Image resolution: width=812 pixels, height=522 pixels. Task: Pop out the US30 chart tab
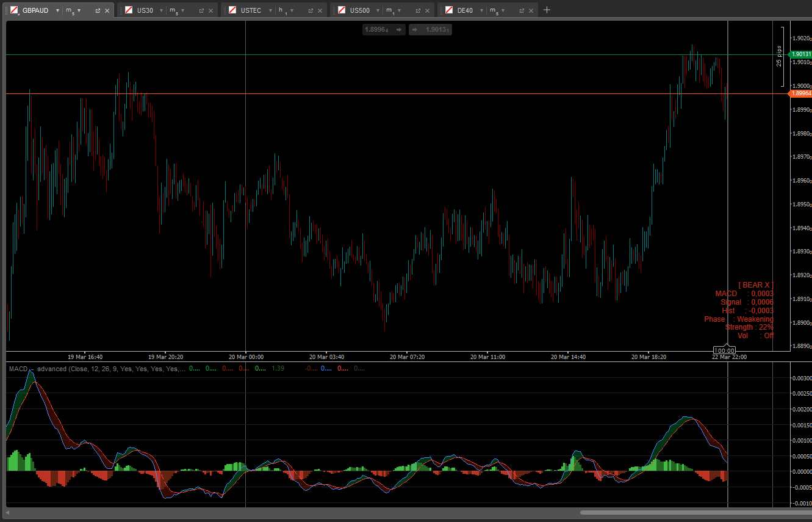201,10
